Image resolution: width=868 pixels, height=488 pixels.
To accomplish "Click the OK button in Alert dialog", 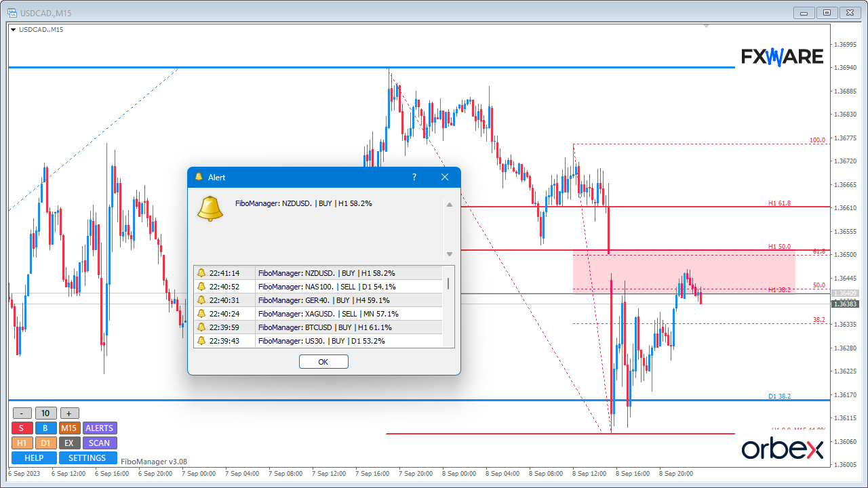I will tap(323, 362).
